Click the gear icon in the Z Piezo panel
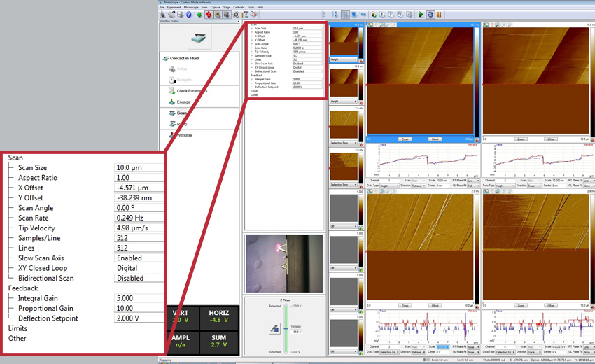 pyautogui.click(x=274, y=329)
